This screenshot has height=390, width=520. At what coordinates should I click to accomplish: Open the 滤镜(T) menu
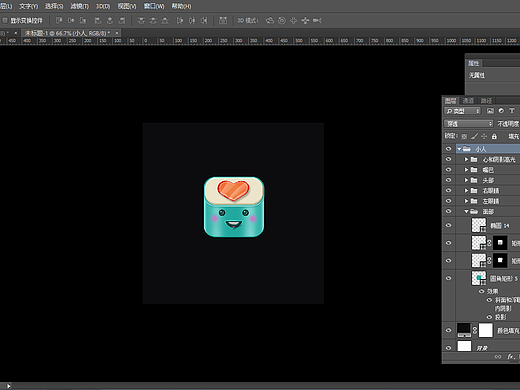click(80, 6)
